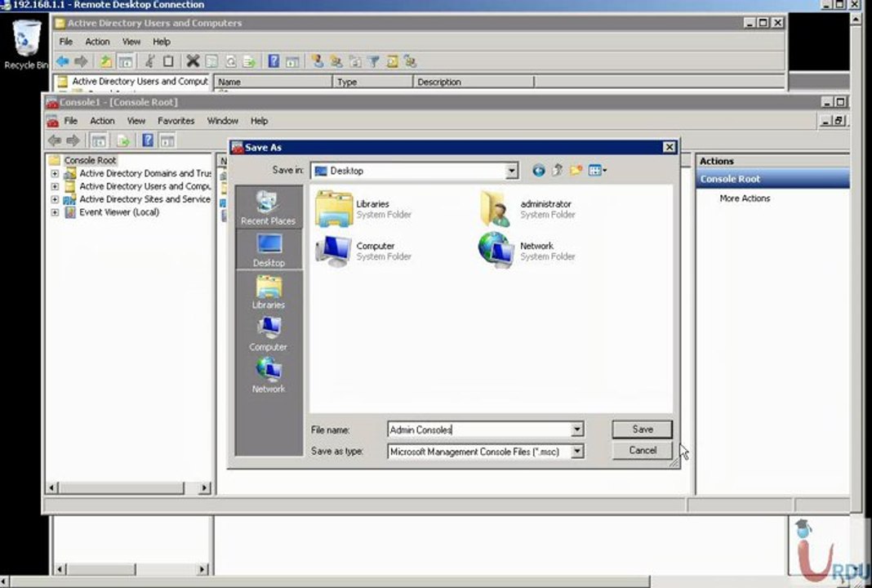Viewport: 872px width, 588px height.
Task: Select Computer in the places bar
Action: (x=269, y=333)
